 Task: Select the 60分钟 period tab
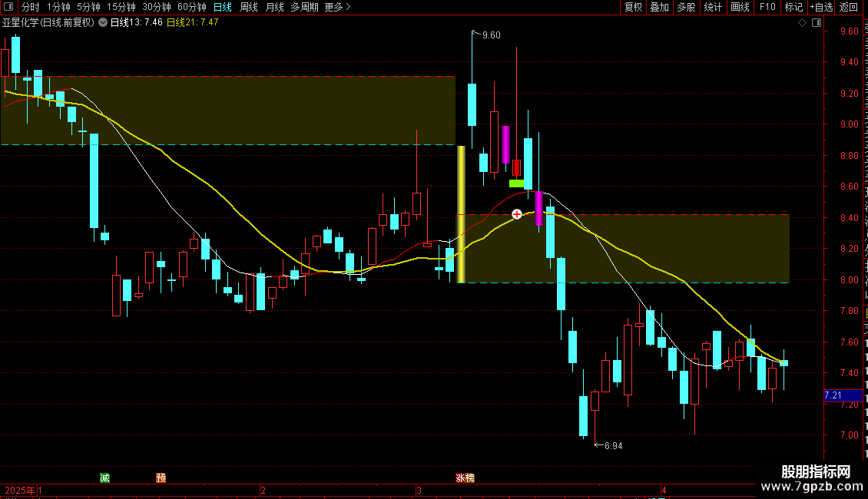(x=192, y=7)
